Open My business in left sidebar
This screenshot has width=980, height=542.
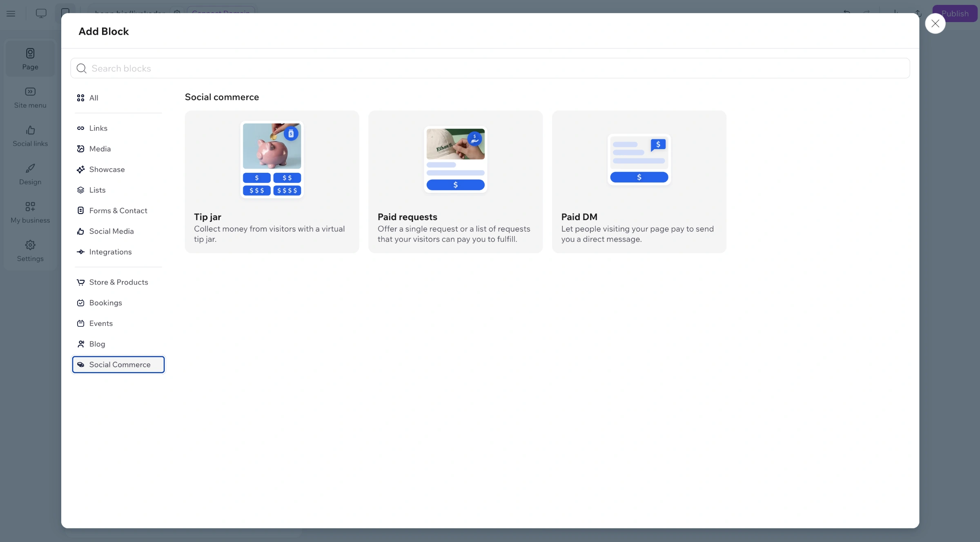(30, 212)
